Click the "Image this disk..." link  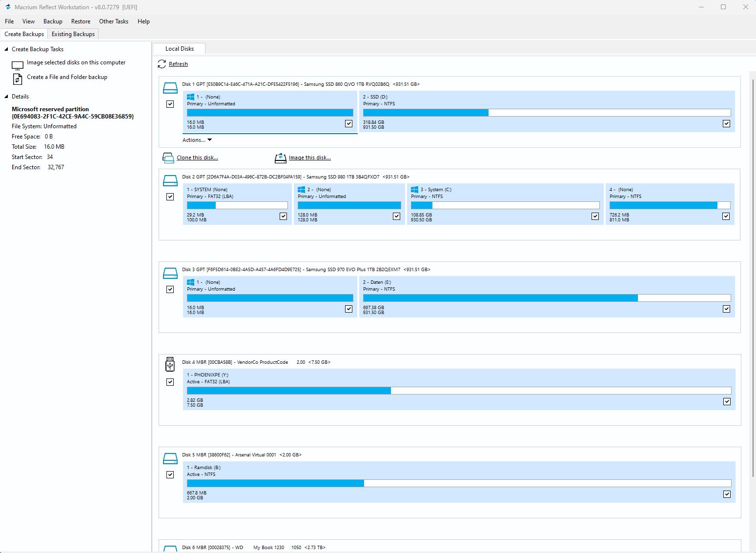pos(309,158)
